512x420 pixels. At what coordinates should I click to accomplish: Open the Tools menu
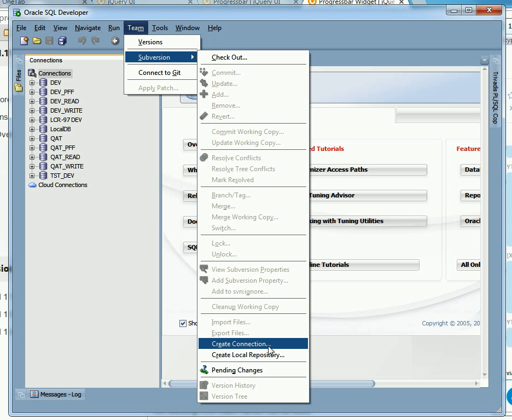(x=160, y=28)
